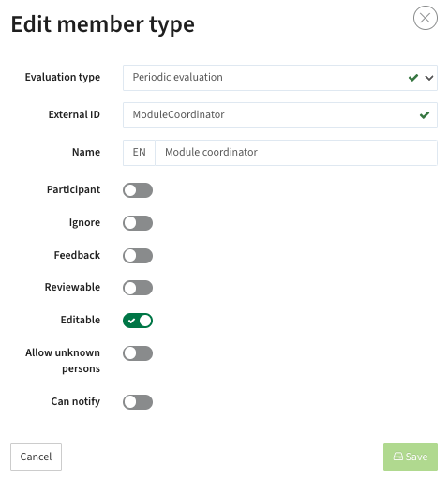Enable the Participant toggle

[138, 190]
